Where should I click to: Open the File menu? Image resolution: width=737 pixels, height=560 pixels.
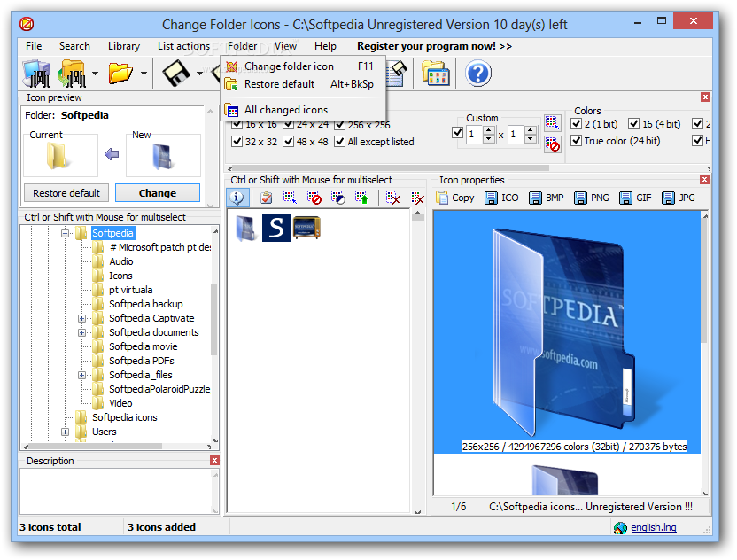(x=34, y=46)
